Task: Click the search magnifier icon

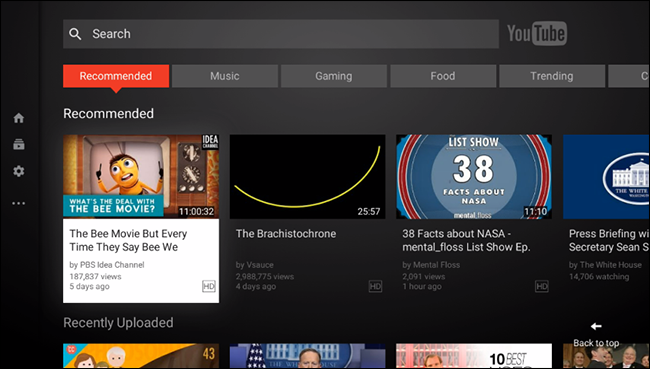Action: pyautogui.click(x=75, y=34)
